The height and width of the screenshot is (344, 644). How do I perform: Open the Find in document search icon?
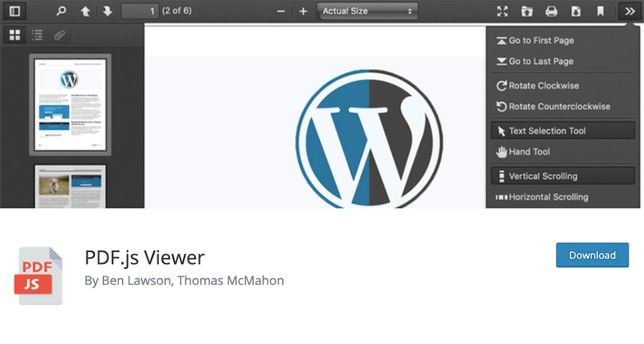coord(61,11)
